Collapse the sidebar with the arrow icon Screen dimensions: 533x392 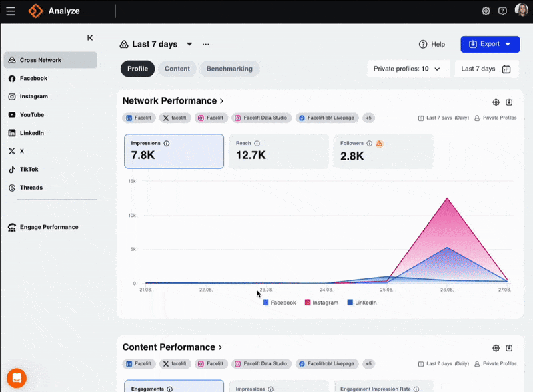pyautogui.click(x=90, y=37)
